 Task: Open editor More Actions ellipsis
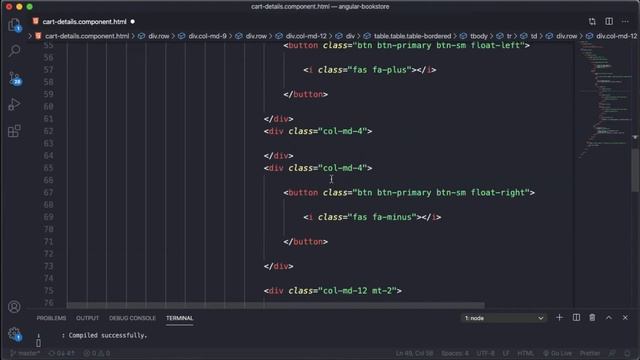coord(625,21)
